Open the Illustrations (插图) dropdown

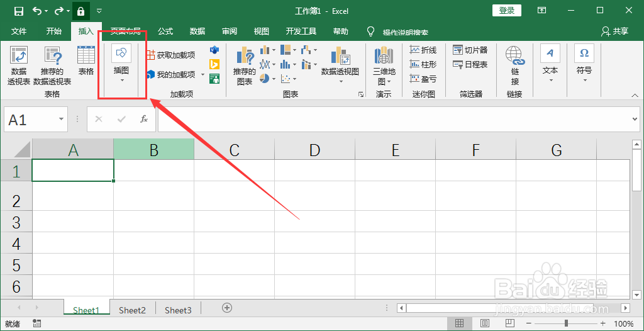[x=121, y=65]
